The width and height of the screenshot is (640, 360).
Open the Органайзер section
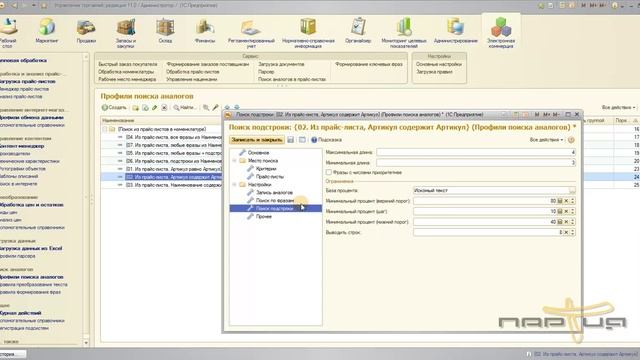point(358,31)
